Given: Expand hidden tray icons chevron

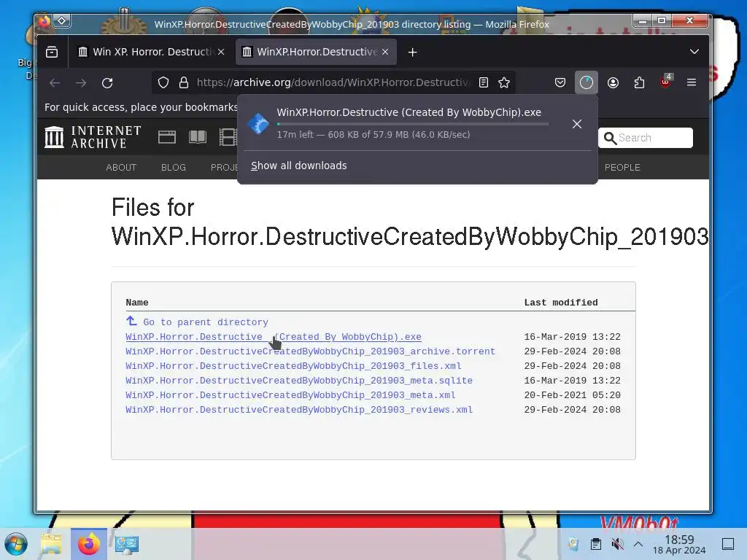Looking at the screenshot, I should 638,544.
